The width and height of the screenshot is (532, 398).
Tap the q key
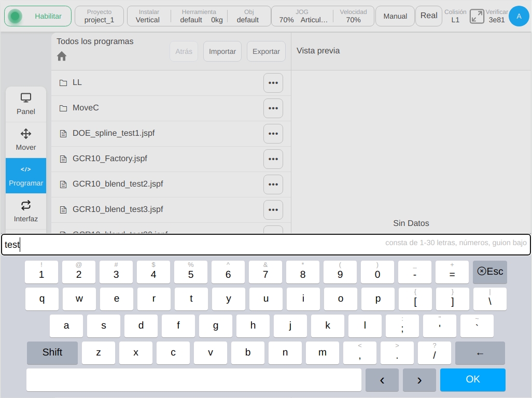tap(41, 299)
